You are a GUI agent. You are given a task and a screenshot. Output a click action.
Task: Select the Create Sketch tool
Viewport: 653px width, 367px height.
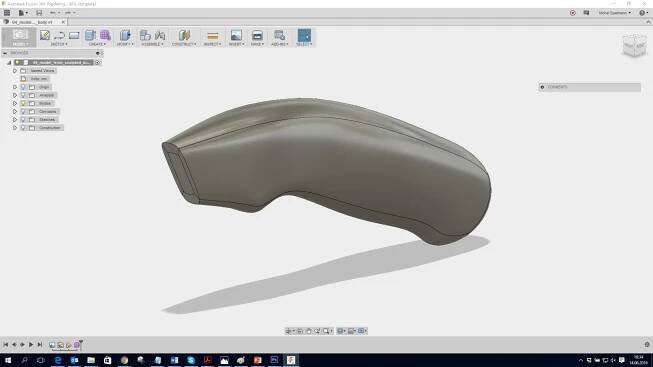(x=45, y=35)
